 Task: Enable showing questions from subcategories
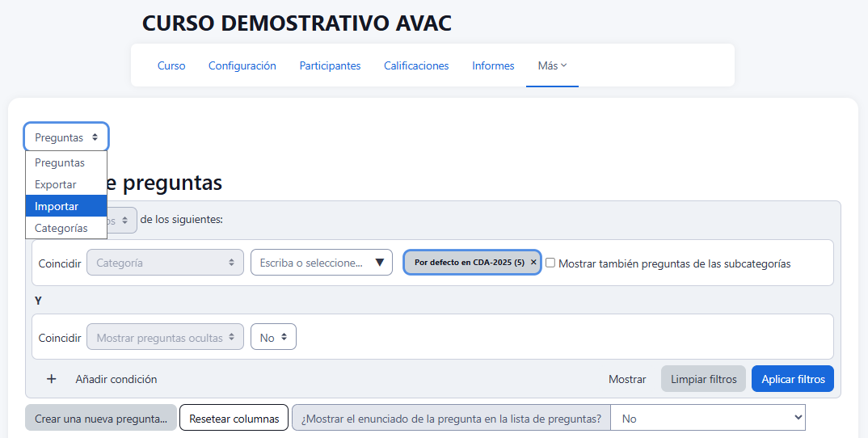click(x=550, y=263)
